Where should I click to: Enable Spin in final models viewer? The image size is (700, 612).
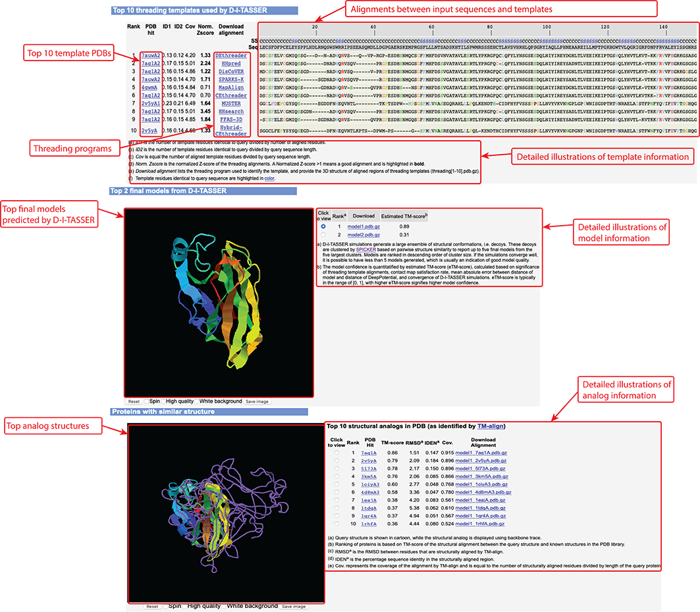click(146, 401)
